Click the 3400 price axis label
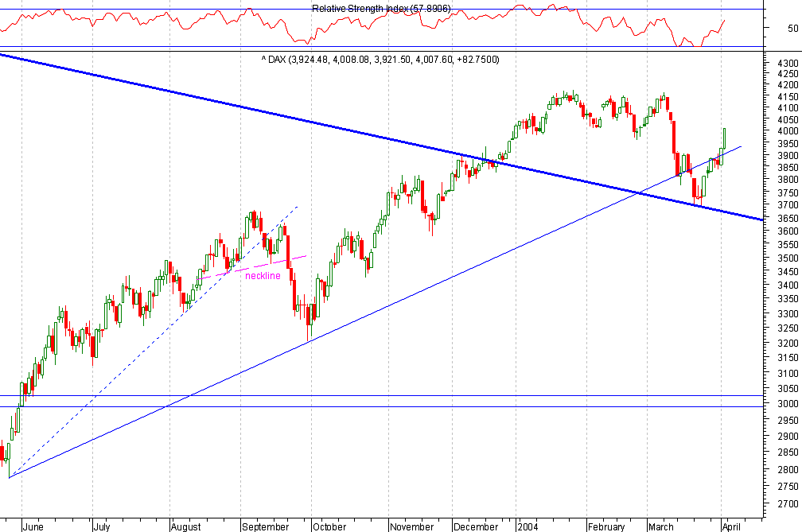The width and height of the screenshot is (802, 532). click(x=788, y=285)
